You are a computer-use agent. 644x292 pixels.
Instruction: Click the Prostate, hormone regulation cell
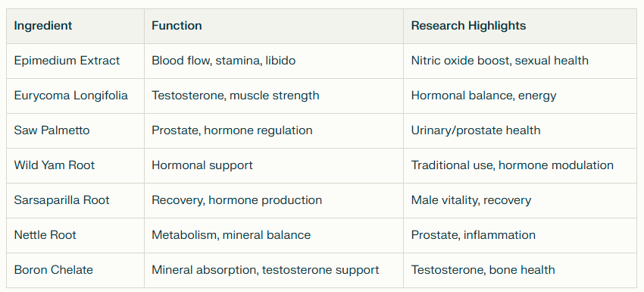(x=274, y=130)
